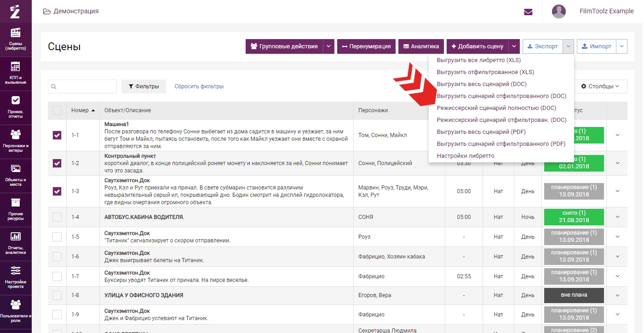Check the checkbox for scene 1-8
The image size is (644, 333).
pyautogui.click(x=57, y=295)
